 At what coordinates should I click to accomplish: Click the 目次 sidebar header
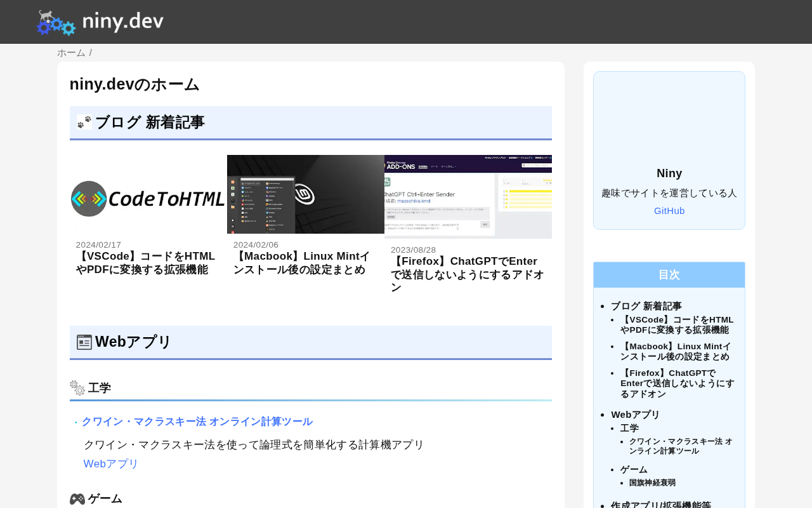pyautogui.click(x=669, y=275)
